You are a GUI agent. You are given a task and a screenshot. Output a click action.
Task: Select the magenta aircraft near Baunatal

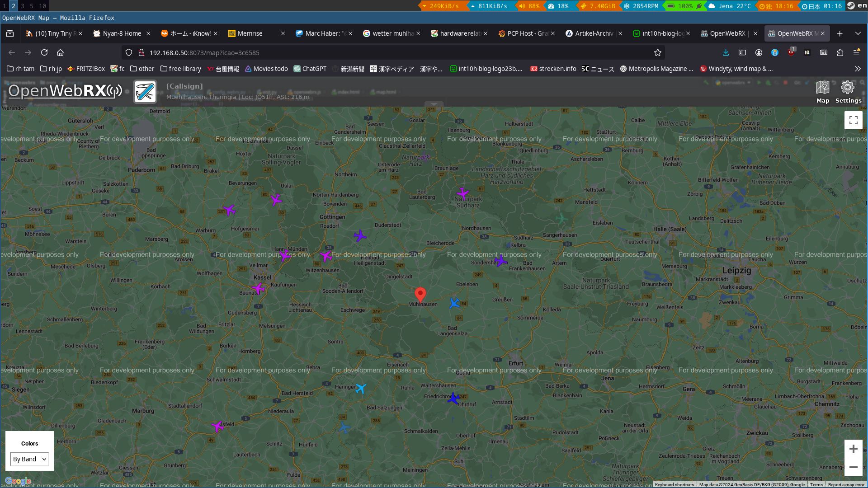[258, 288]
